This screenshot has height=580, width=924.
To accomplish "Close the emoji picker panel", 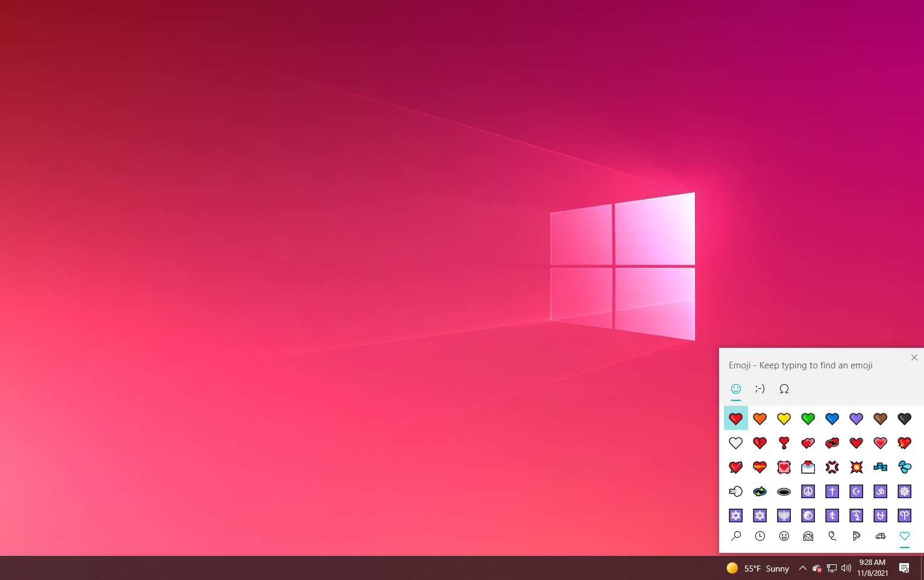I will tap(914, 358).
